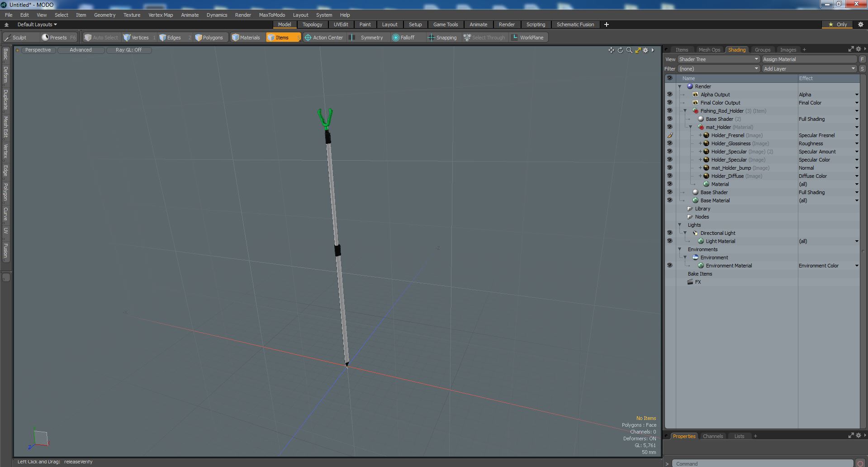Collapse the Lights section
The image size is (868, 467).
[x=679, y=225]
